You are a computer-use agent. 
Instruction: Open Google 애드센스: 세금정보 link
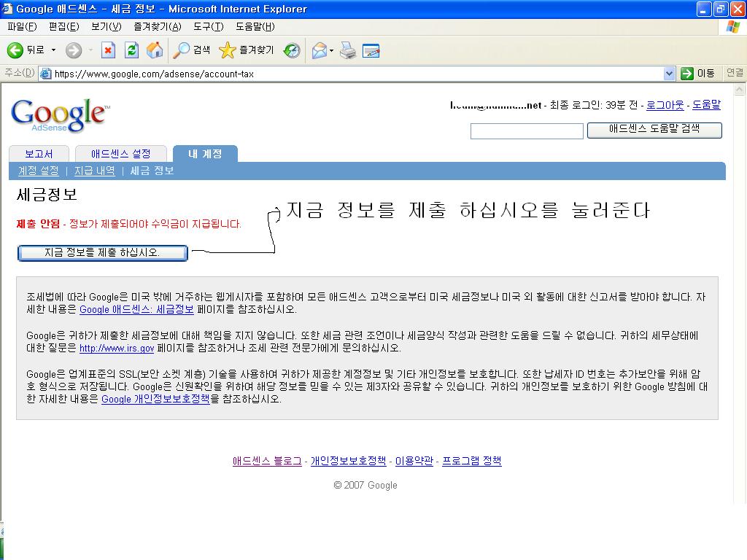pyautogui.click(x=136, y=309)
